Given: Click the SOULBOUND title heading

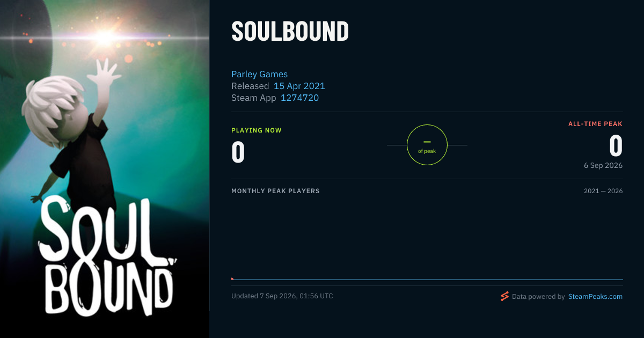Looking at the screenshot, I should (x=290, y=32).
